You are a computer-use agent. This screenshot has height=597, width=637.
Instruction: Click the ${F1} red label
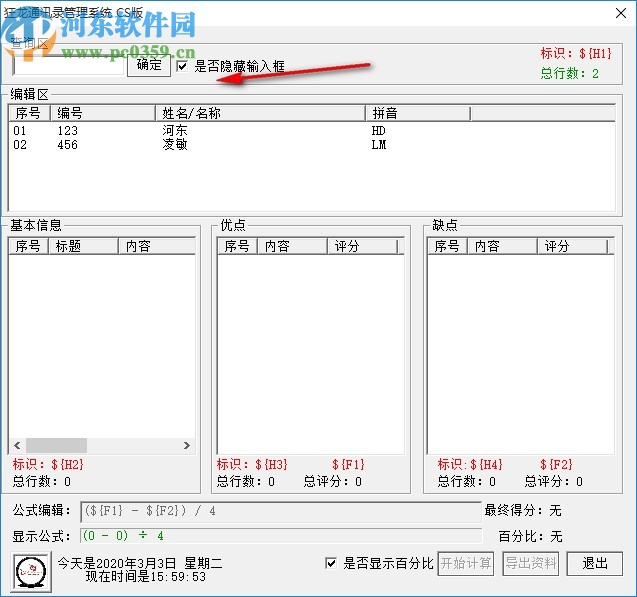coord(348,464)
